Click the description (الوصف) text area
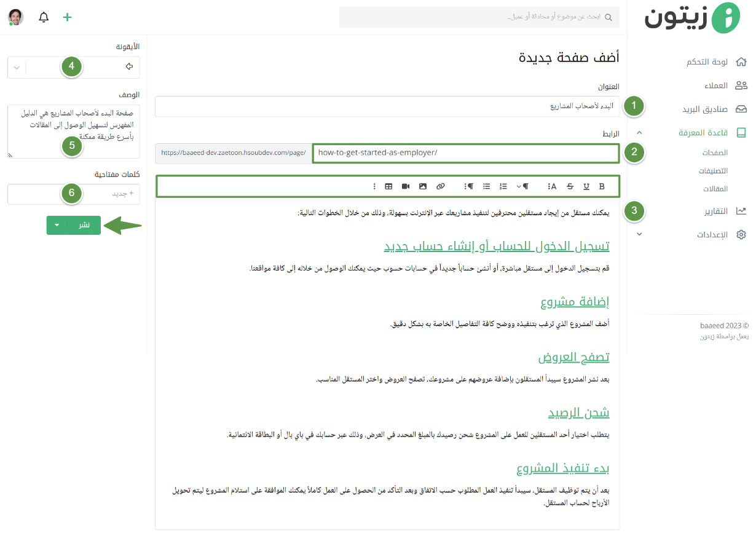 [x=74, y=131]
